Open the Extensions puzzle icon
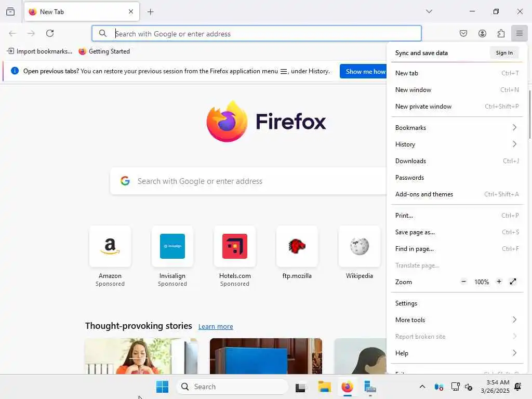Viewport: 532px width, 399px height. 501,33
